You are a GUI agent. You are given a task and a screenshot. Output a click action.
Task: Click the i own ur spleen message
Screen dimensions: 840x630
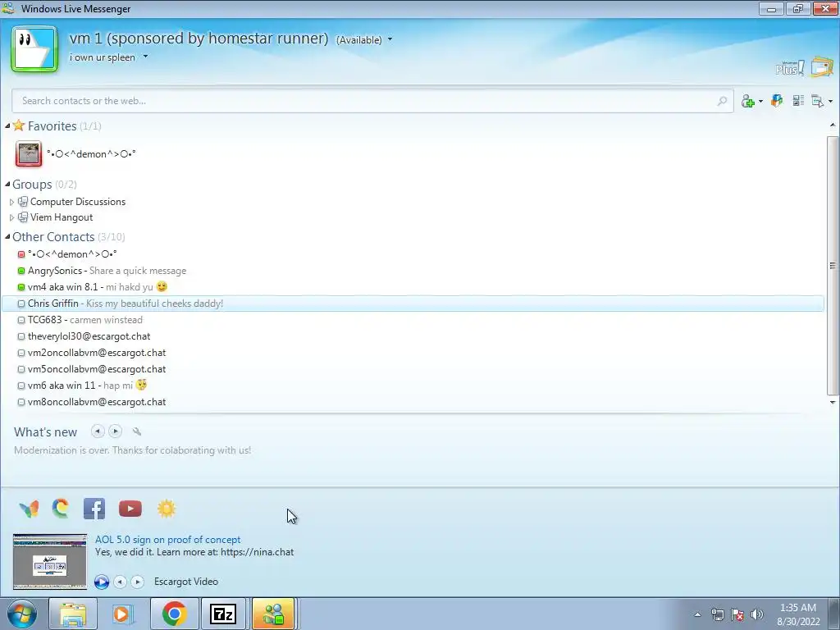(x=102, y=57)
